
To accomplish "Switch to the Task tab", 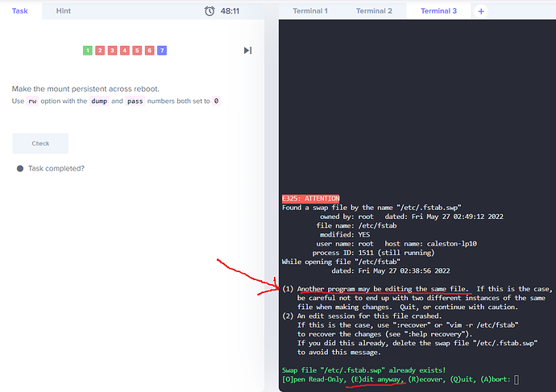I will (20, 11).
